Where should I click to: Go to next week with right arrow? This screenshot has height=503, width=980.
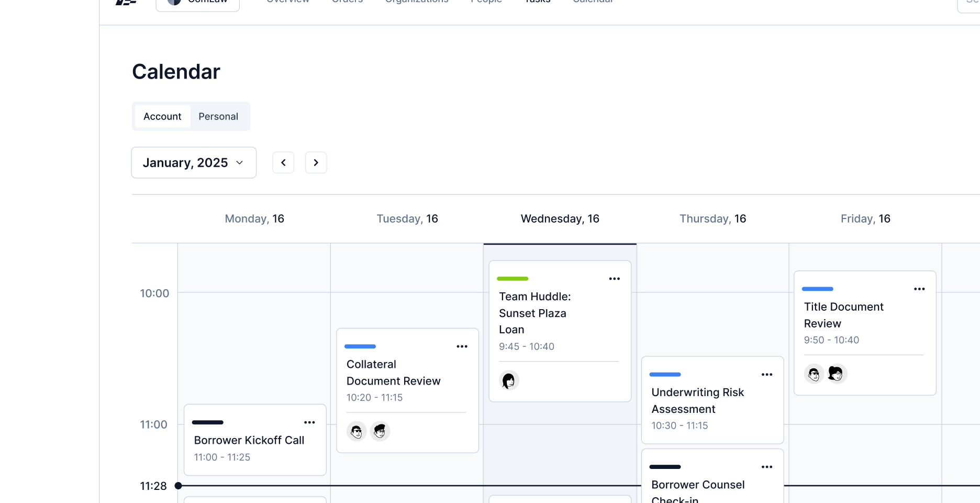(316, 162)
